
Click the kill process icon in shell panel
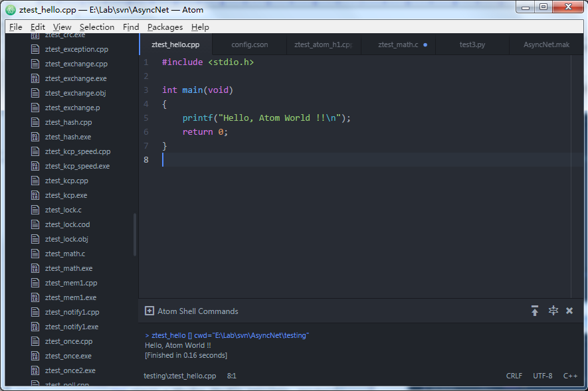click(x=553, y=311)
